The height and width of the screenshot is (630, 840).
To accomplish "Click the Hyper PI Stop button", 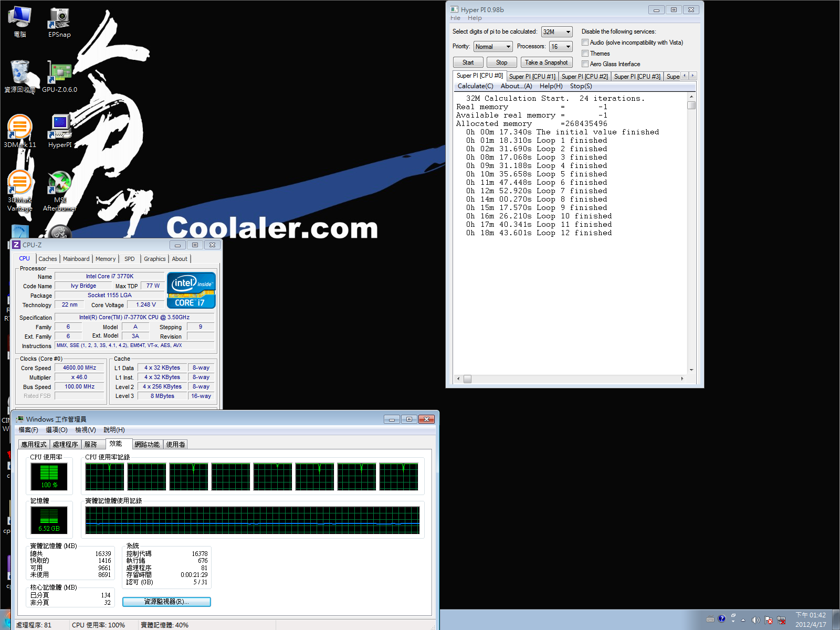I will [x=501, y=62].
